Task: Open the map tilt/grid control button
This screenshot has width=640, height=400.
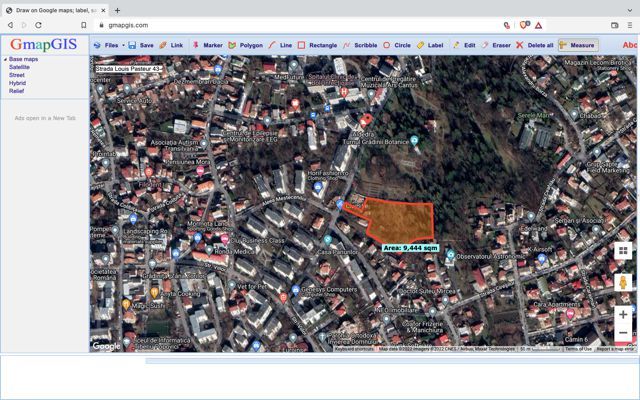Action: click(623, 251)
